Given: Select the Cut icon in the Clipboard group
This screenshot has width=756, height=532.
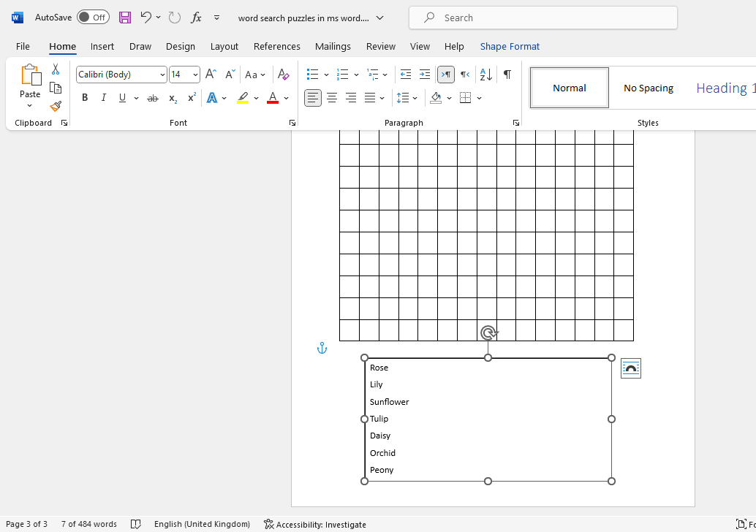Looking at the screenshot, I should point(56,68).
